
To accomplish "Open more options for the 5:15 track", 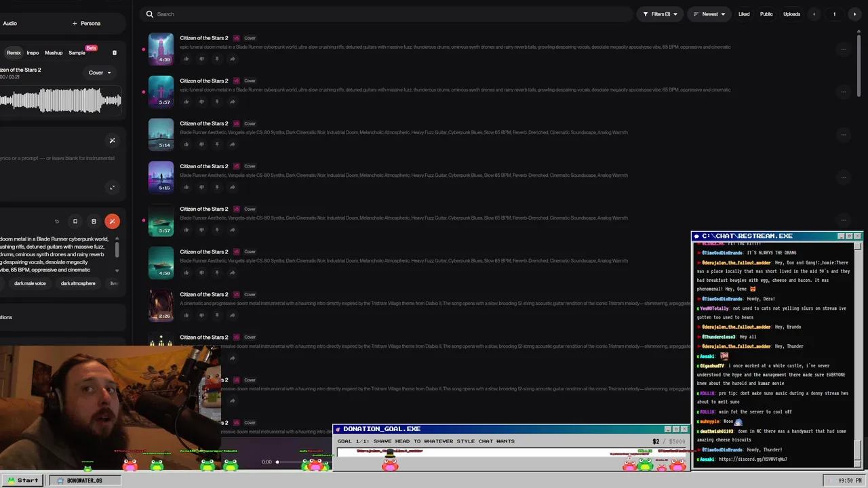I will coord(843,177).
